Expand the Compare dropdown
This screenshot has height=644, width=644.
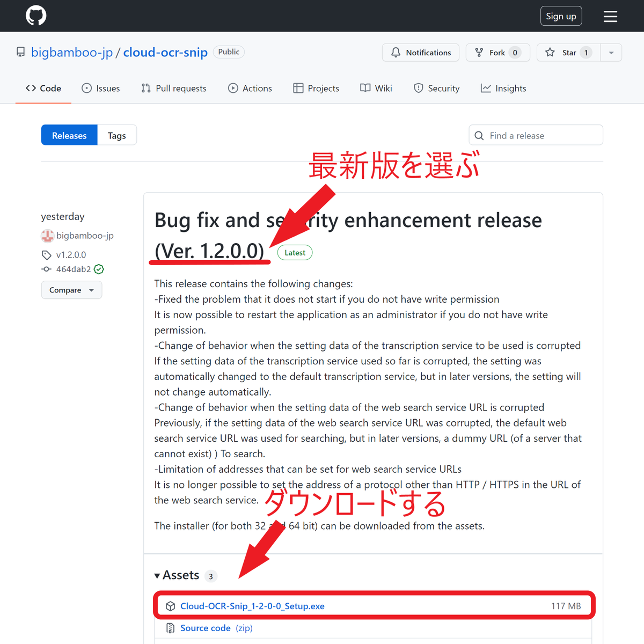pyautogui.click(x=71, y=290)
